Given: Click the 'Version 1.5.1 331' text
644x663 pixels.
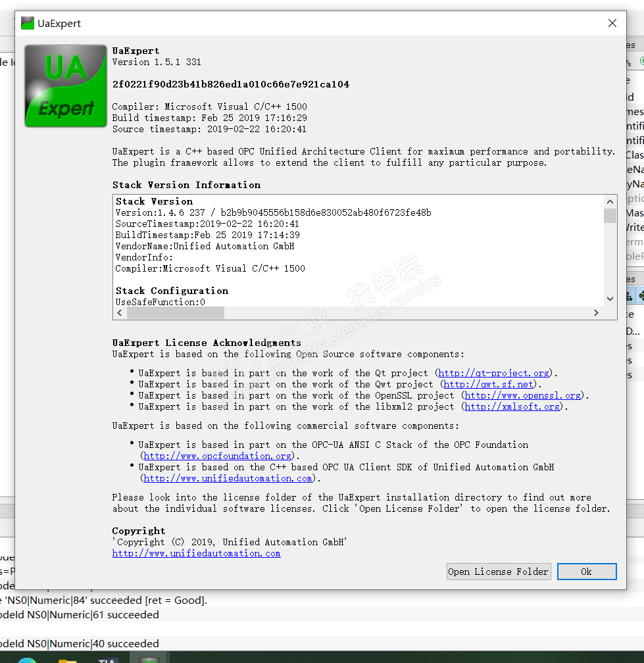Looking at the screenshot, I should (157, 62).
